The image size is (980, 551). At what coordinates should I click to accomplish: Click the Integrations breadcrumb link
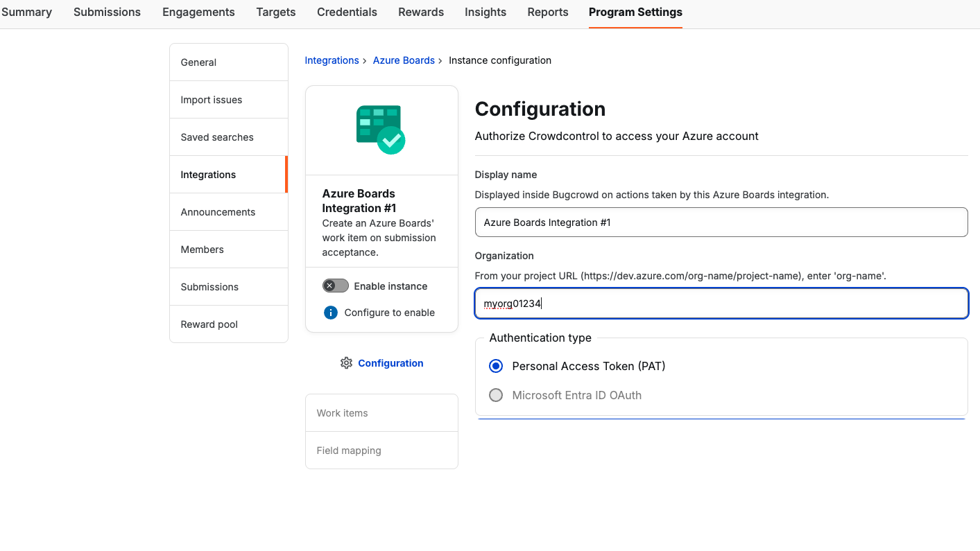click(x=332, y=60)
